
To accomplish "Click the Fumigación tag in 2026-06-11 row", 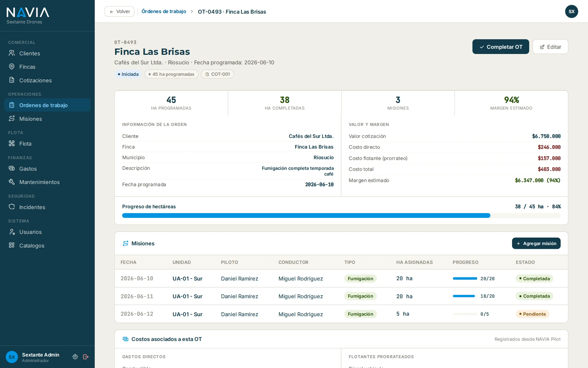I will point(360,296).
